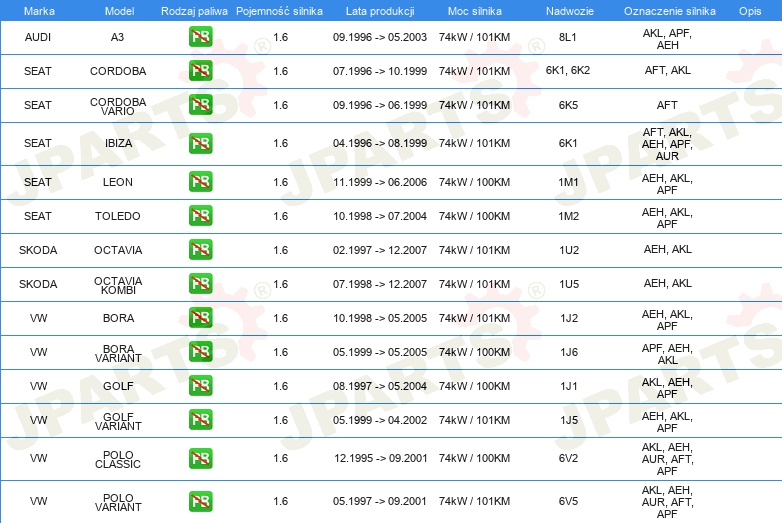Click production years 05.1999 -> 04.2002

point(380,420)
